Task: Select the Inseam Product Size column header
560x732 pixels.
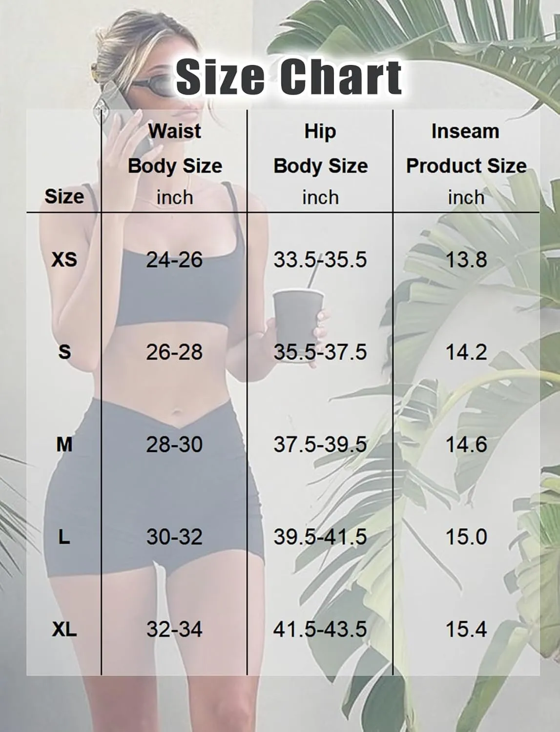Action: coord(466,164)
